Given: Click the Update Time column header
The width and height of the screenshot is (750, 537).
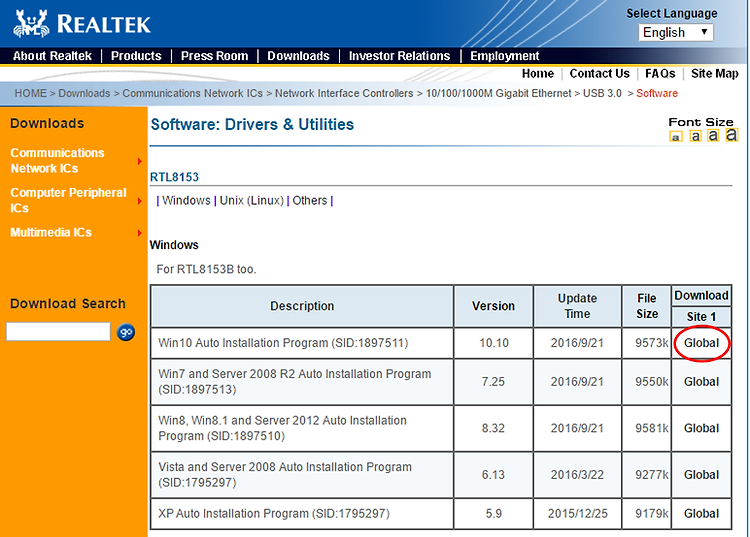Looking at the screenshot, I should click(x=577, y=306).
